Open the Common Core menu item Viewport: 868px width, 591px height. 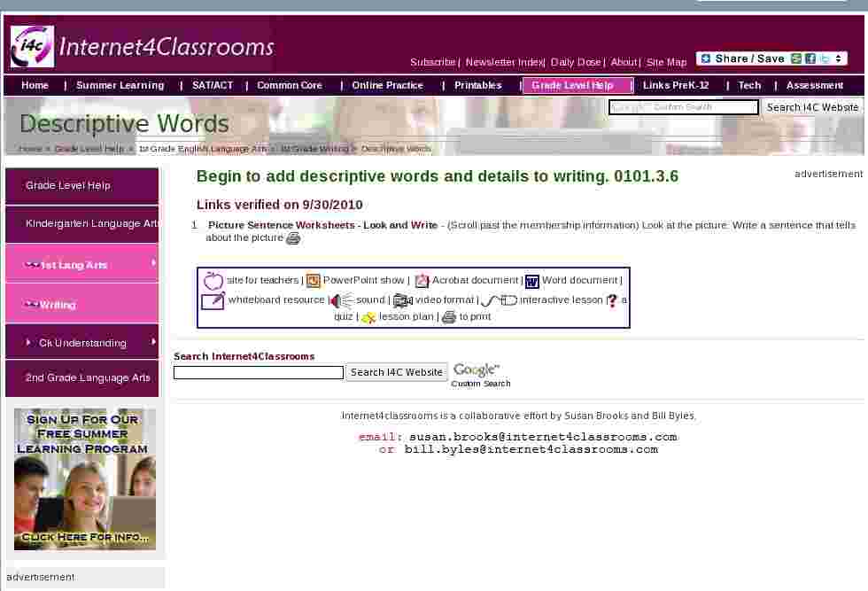coord(290,85)
